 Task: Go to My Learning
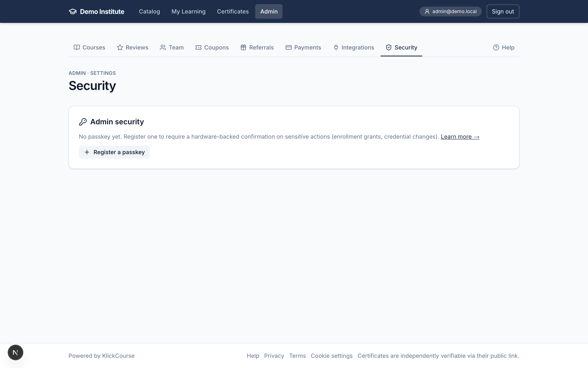pos(188,11)
